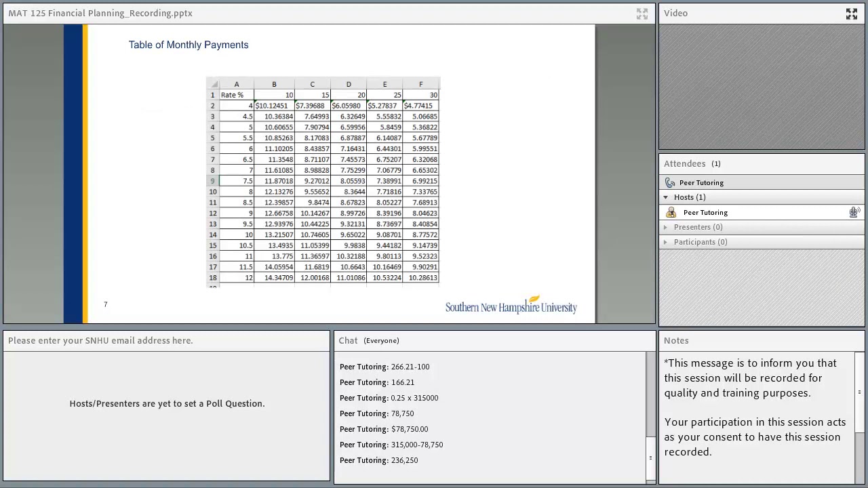This screenshot has height=488, width=868.
Task: Click chat message '236,250'
Action: pos(404,460)
